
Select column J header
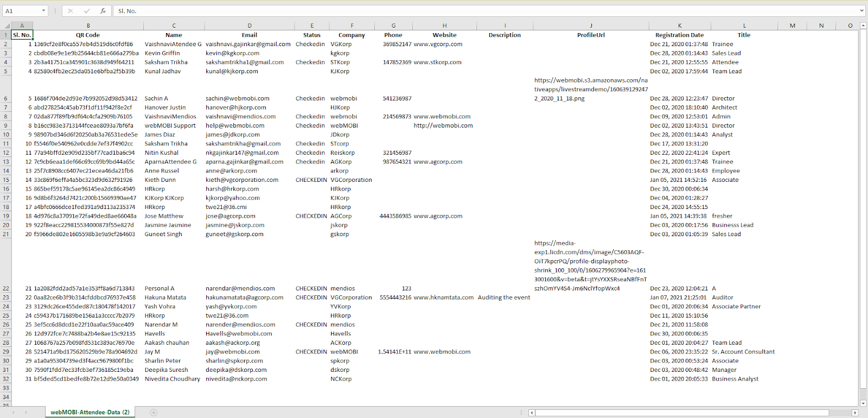591,26
